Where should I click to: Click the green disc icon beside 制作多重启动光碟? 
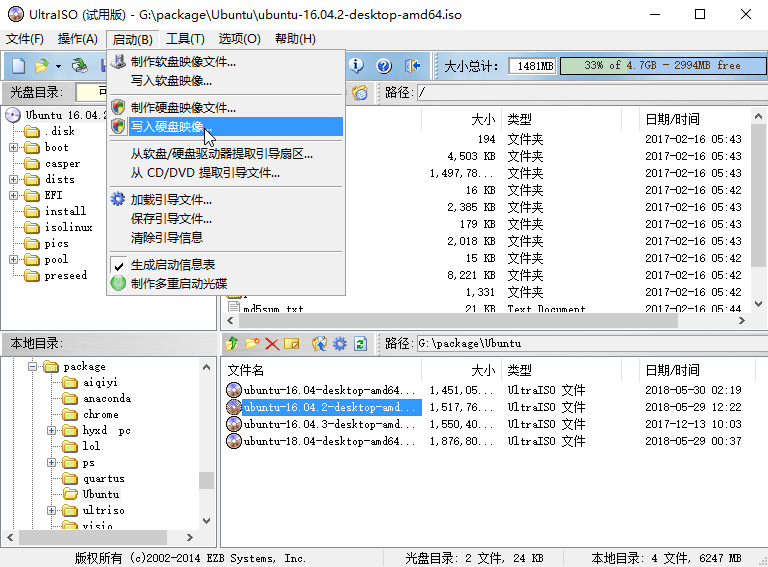coord(118,283)
